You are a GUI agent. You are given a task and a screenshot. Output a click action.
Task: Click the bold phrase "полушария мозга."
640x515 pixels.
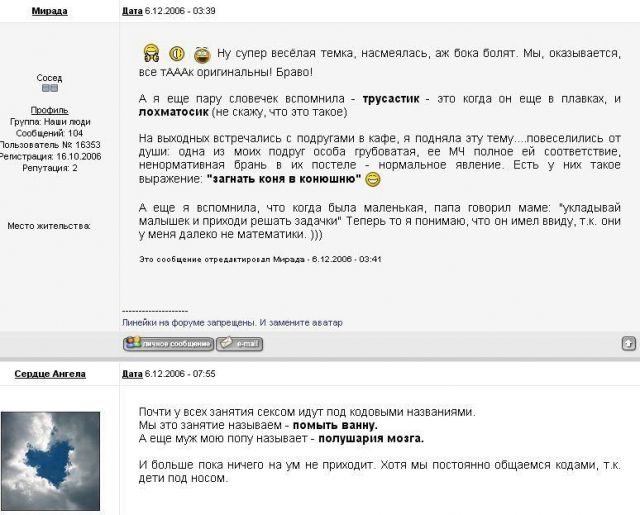[371, 438]
